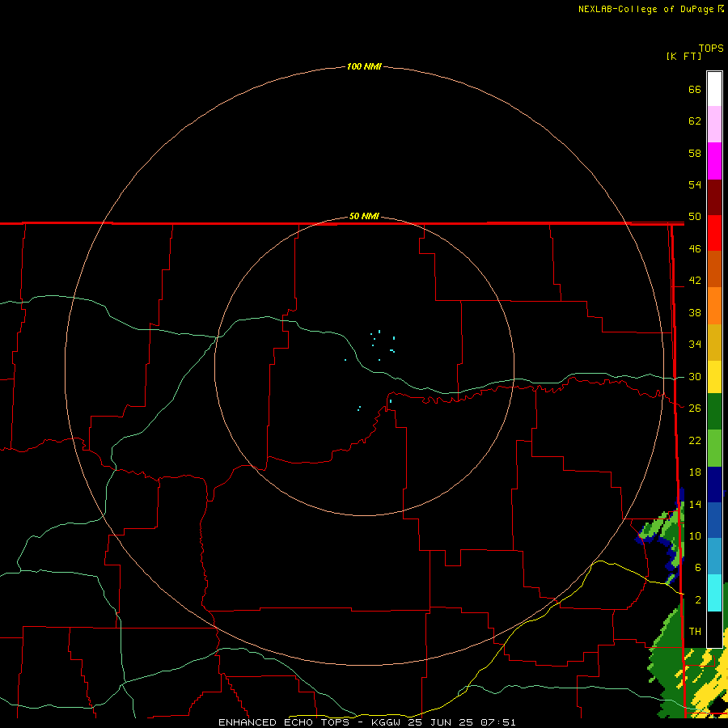Click the legend value 62
The width and height of the screenshot is (728, 728).
(695, 121)
